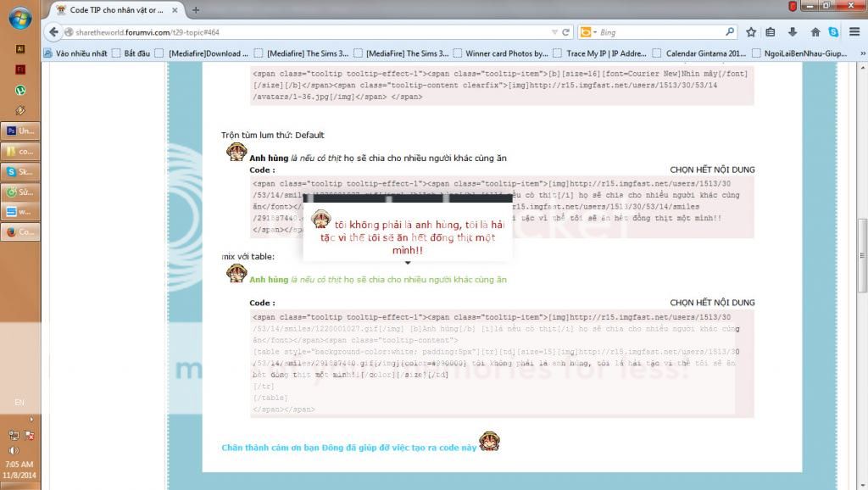This screenshot has width=868, height=490.
Task: Launch Adobe Illustrator from taskbar
Action: pos(20,48)
